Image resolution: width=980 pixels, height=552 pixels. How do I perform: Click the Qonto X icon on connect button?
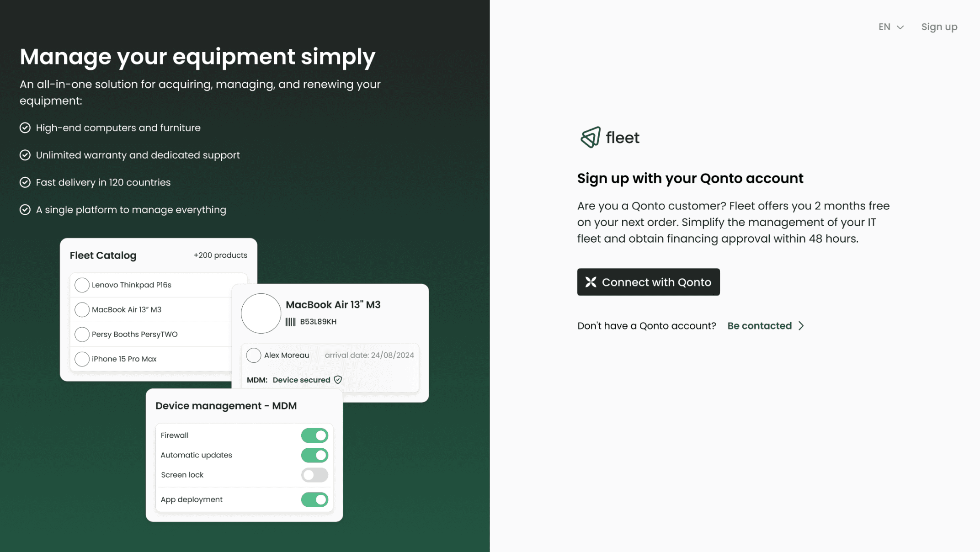point(591,282)
